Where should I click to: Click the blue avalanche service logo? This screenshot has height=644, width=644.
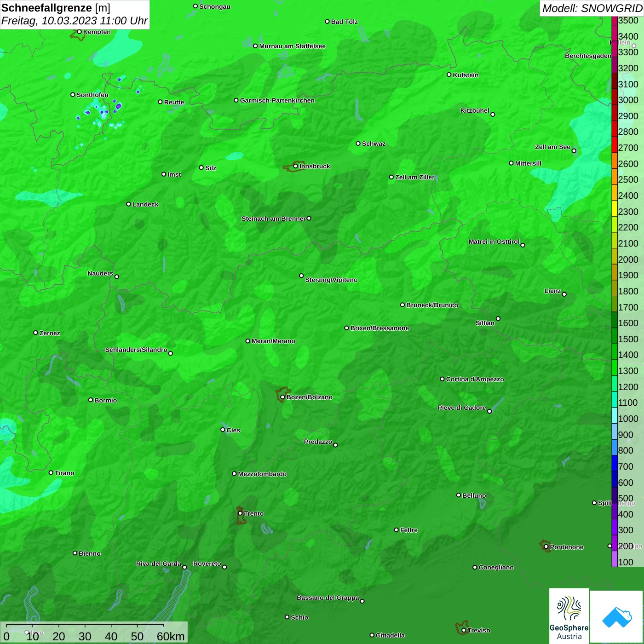coord(617,617)
